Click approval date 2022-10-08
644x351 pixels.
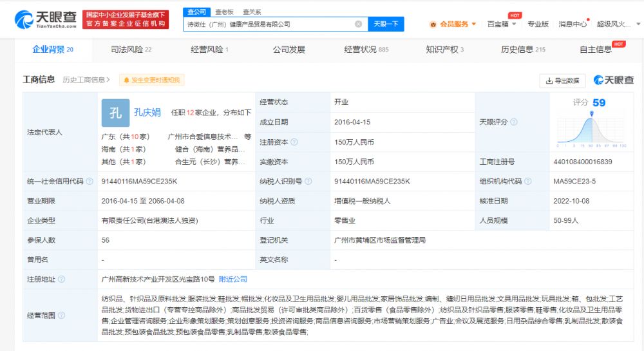571,201
